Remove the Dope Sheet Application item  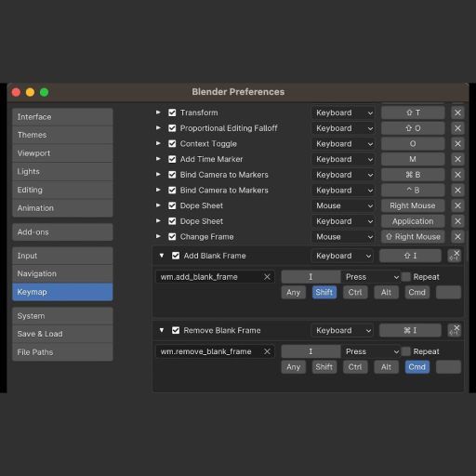point(457,221)
